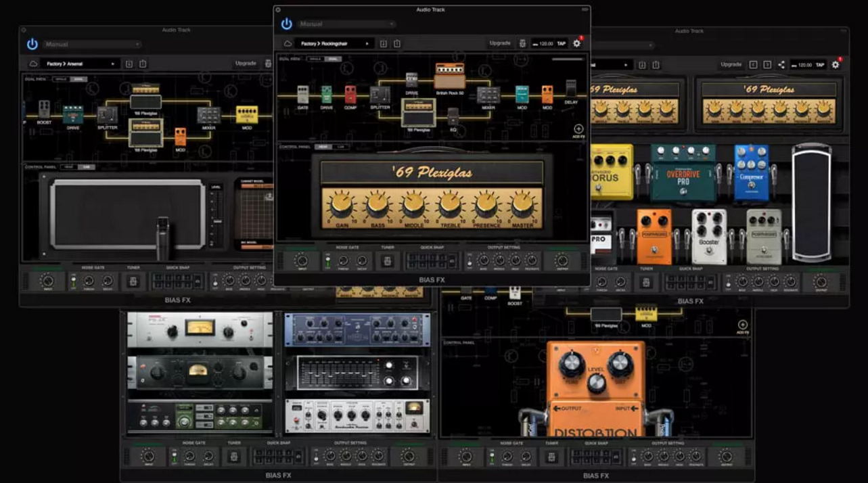Viewport: 868px width, 483px height.
Task: Click TAP tempo in right pedalboard window
Action: [820, 65]
